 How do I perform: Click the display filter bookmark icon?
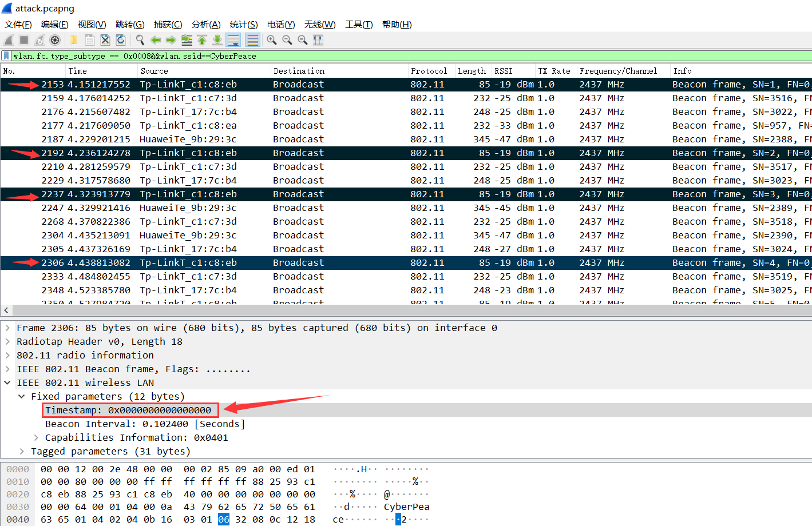(6, 56)
